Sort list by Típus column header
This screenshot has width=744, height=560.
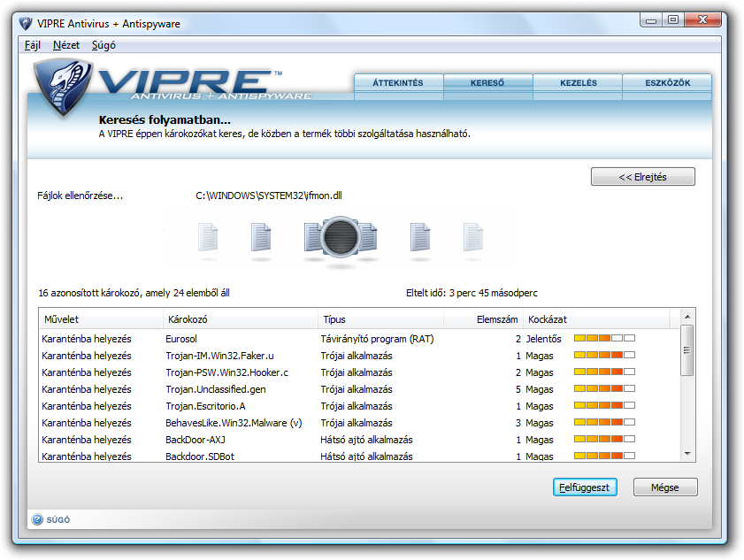[x=381, y=319]
